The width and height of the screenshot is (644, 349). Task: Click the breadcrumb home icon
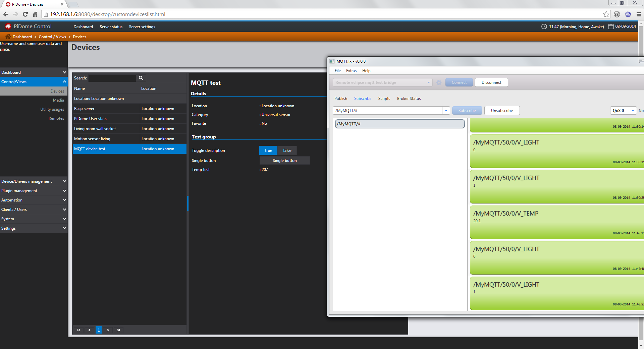point(8,37)
